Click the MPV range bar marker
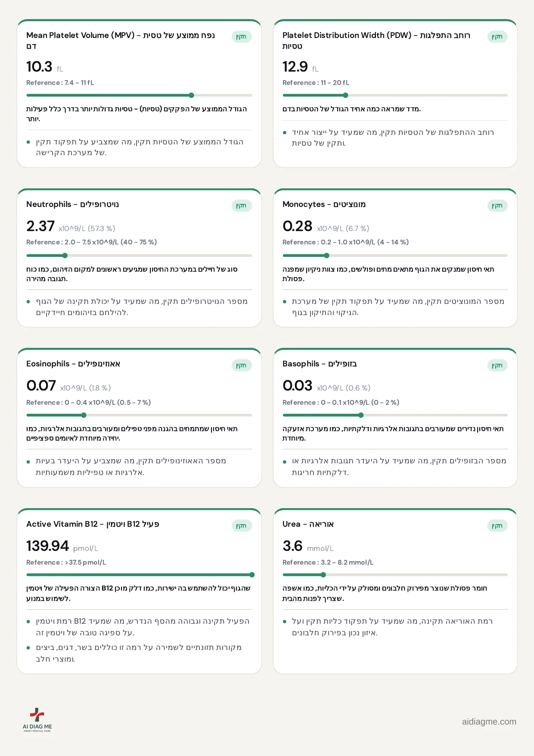This screenshot has height=756, width=534. (192, 95)
